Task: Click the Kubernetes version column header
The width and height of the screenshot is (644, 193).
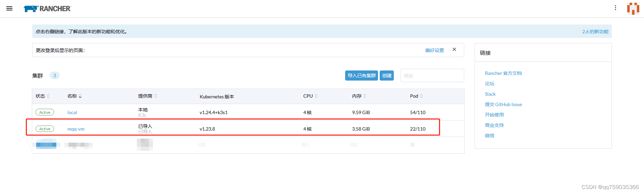Action: (217, 97)
